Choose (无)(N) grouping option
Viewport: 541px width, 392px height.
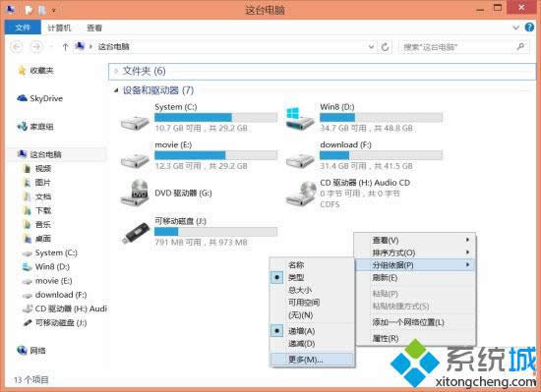(x=301, y=314)
